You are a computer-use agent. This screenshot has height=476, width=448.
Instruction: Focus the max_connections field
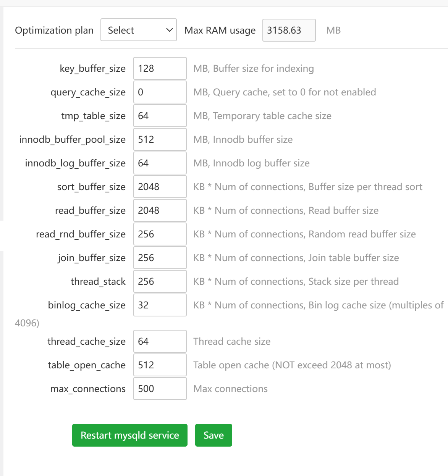(160, 389)
